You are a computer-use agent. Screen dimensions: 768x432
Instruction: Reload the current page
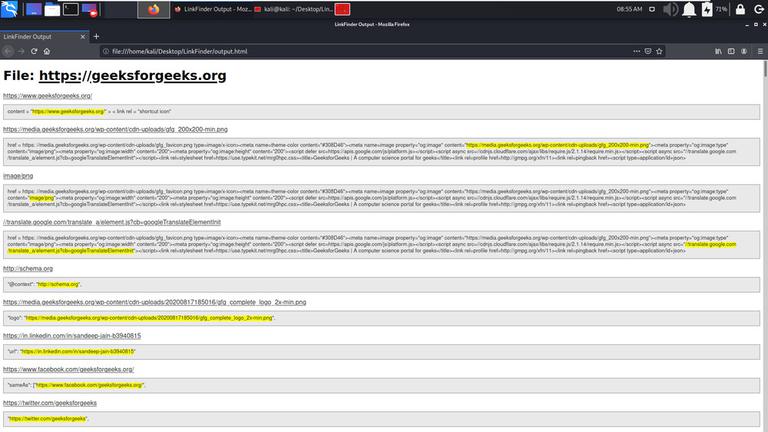coord(34,51)
